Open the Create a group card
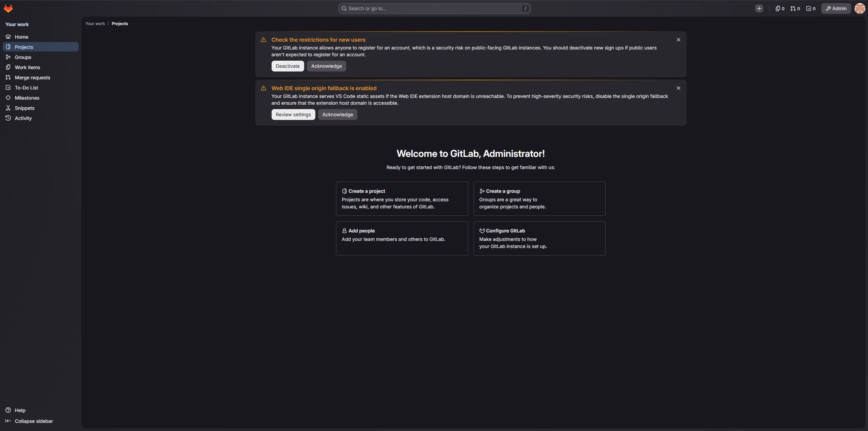Image resolution: width=868 pixels, height=431 pixels. coord(539,199)
